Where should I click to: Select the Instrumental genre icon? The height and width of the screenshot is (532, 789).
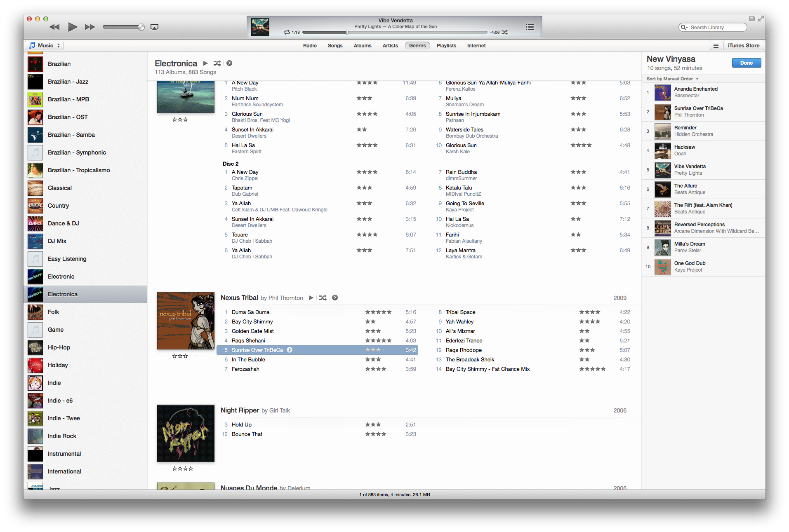pyautogui.click(x=35, y=454)
